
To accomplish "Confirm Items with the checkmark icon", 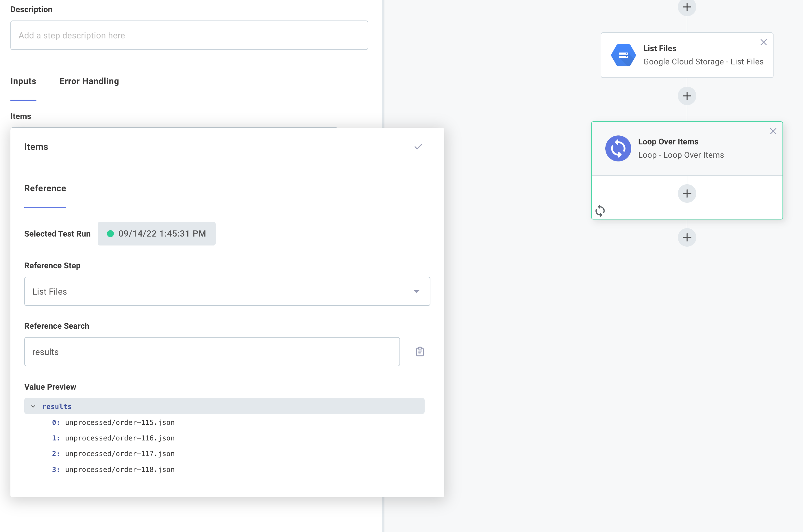I will 418,146.
